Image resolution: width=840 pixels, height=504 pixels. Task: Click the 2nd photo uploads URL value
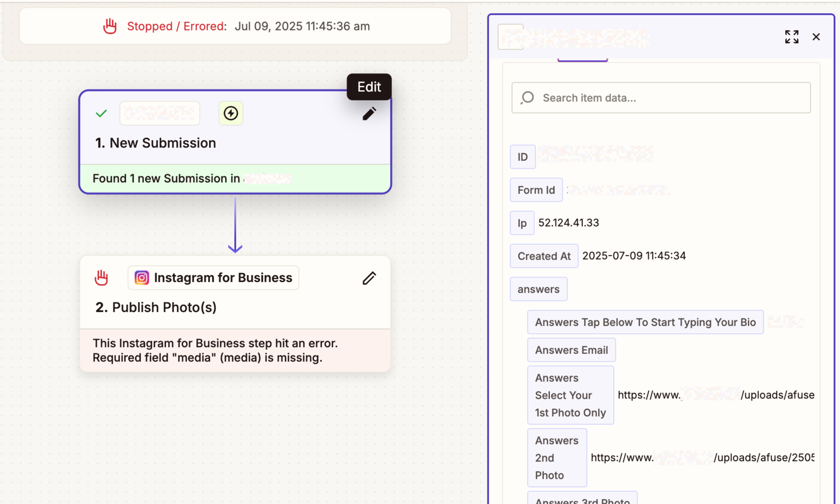pyautogui.click(x=703, y=458)
